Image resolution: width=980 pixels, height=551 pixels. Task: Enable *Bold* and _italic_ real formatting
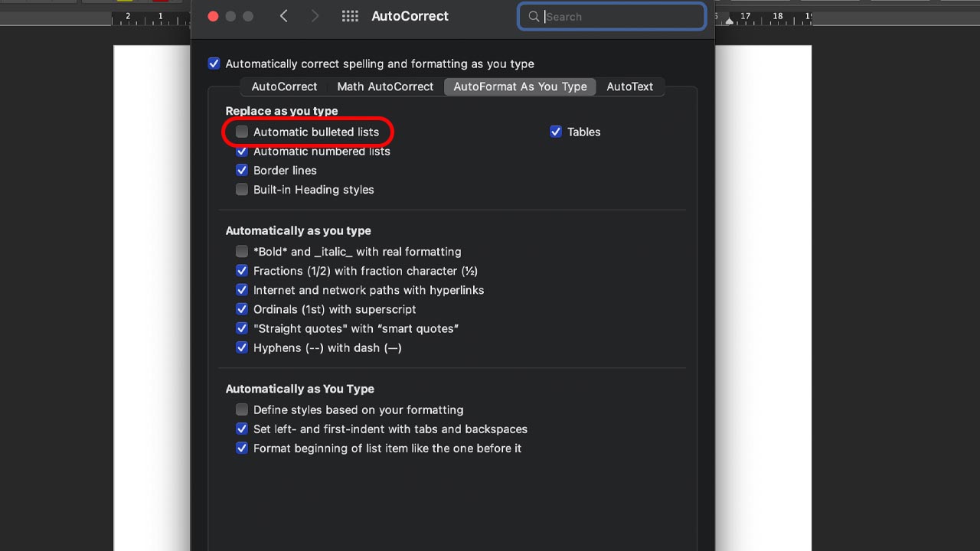click(242, 251)
